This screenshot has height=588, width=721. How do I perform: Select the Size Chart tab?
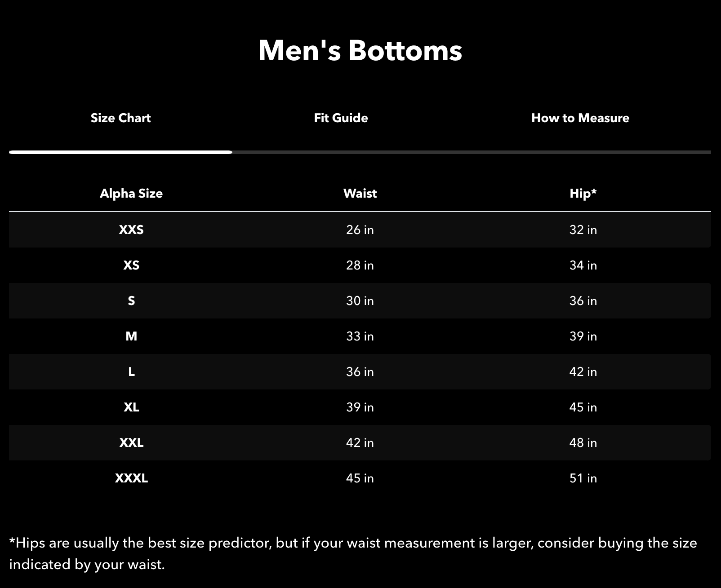coord(120,118)
